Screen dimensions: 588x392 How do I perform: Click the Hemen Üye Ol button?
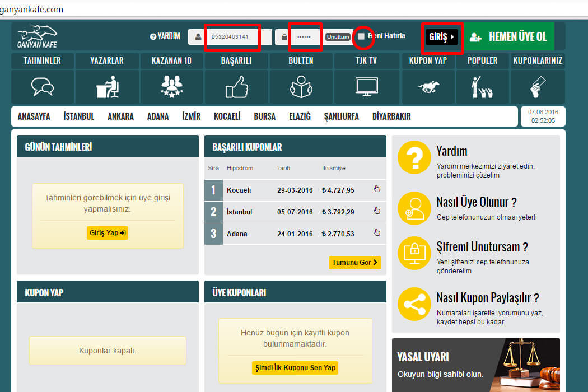[x=509, y=37]
